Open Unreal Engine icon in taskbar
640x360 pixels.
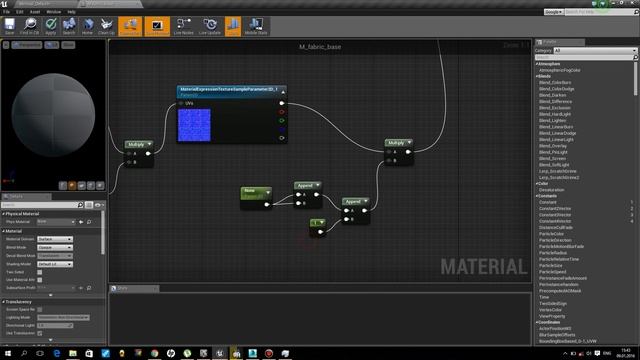point(220,353)
